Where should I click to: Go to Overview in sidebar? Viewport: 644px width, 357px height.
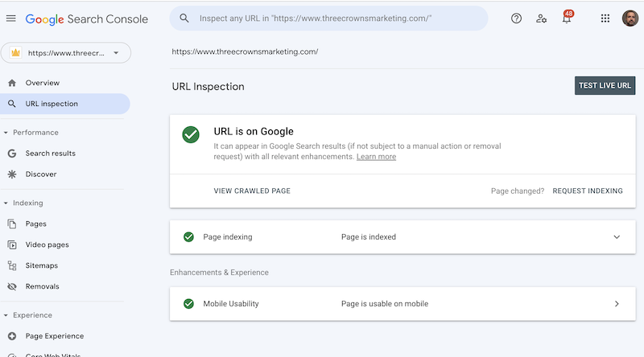click(x=43, y=83)
